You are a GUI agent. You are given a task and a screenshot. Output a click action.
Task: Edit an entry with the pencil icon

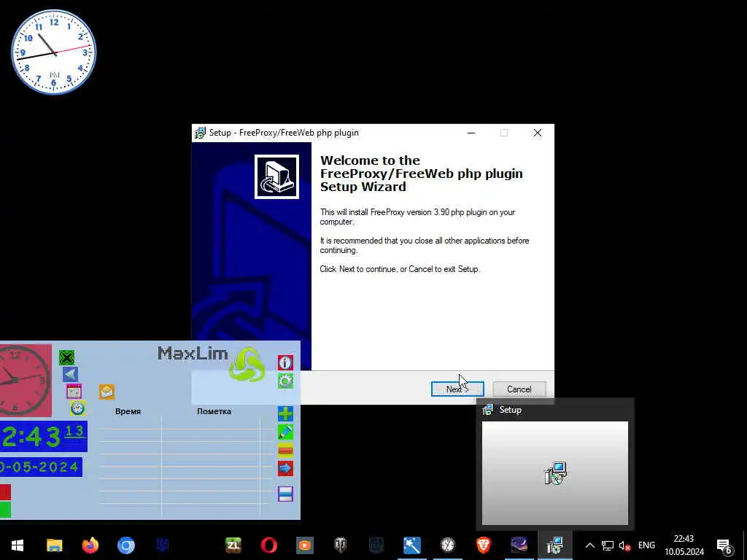tap(285, 432)
